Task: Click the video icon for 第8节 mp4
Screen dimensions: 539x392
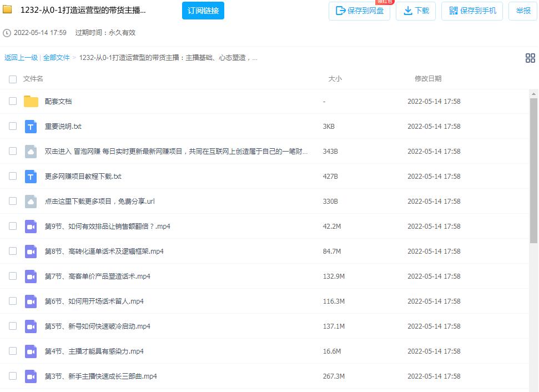Action: tap(31, 252)
